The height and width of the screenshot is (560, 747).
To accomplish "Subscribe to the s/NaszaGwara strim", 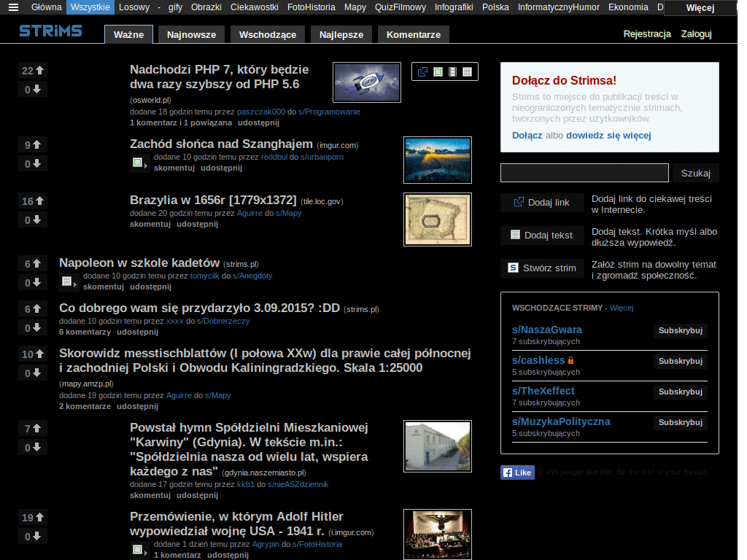I will [x=680, y=331].
